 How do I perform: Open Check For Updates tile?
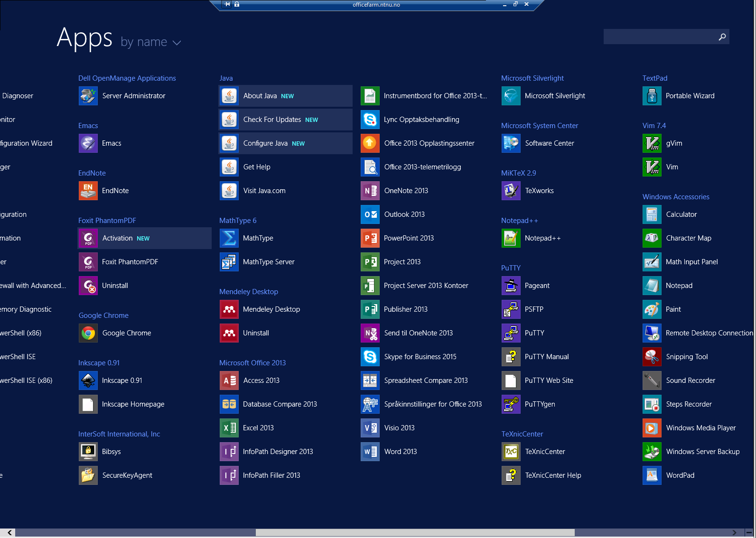[286, 120]
